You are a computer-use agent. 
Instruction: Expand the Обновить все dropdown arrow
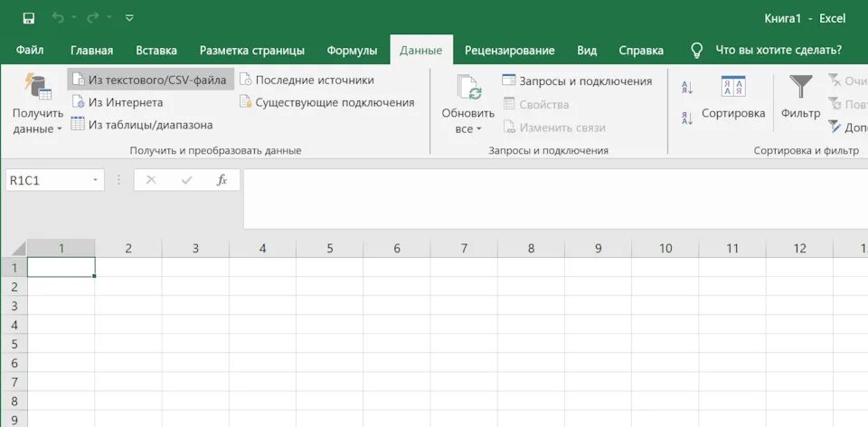479,129
